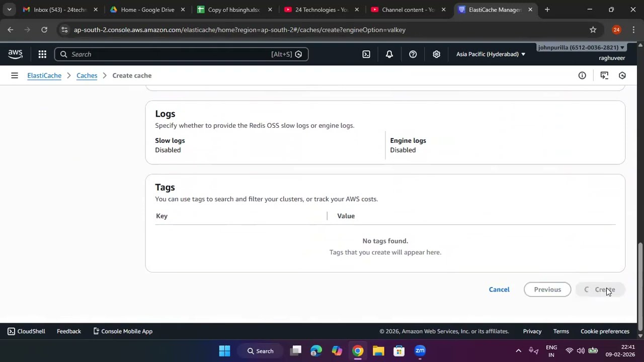This screenshot has width=644, height=362.
Task: Go back with the browser back arrow
Action: [11, 30]
